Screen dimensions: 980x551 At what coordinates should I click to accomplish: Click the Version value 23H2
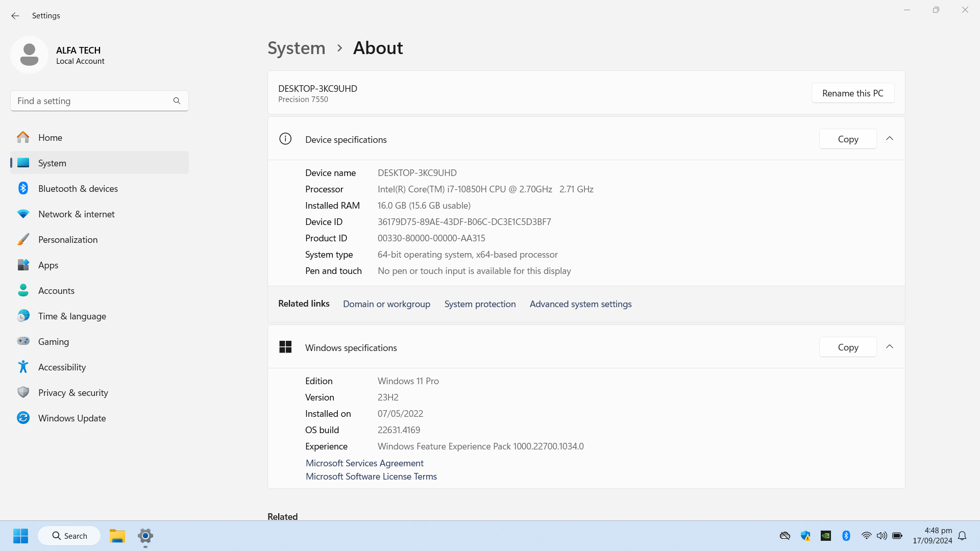click(388, 397)
